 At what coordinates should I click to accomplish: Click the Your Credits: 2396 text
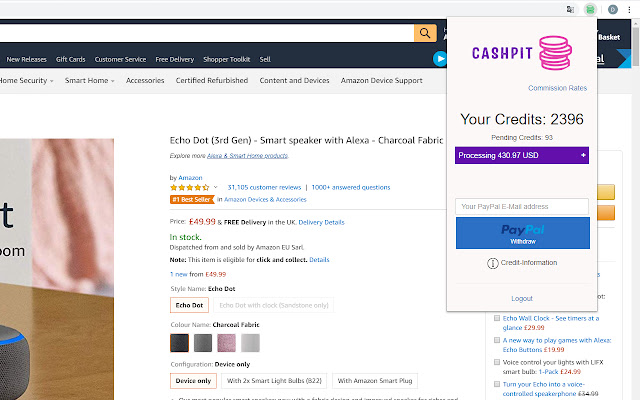coord(522,119)
